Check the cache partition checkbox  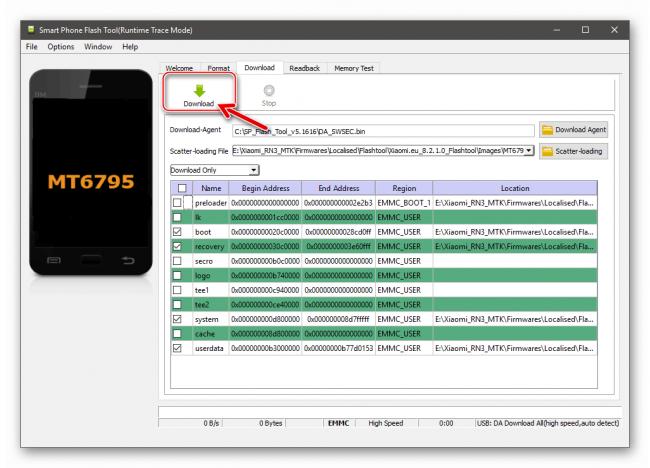tap(177, 334)
